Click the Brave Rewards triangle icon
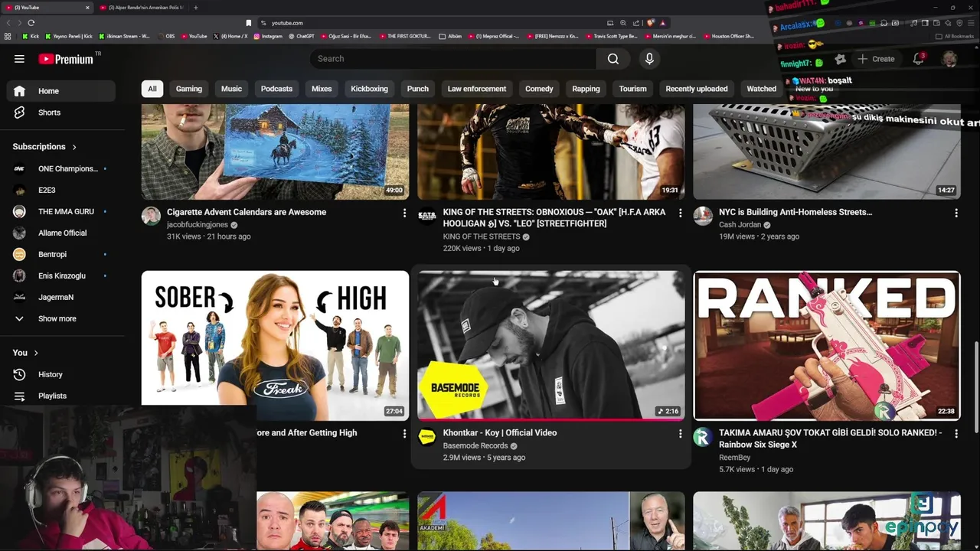The width and height of the screenshot is (980, 551). tap(662, 23)
